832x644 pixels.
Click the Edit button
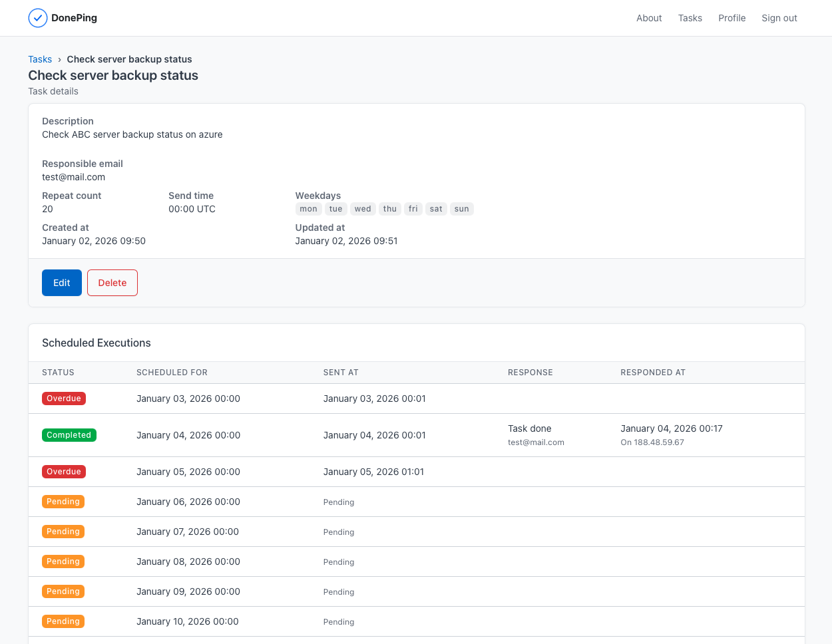click(x=61, y=283)
